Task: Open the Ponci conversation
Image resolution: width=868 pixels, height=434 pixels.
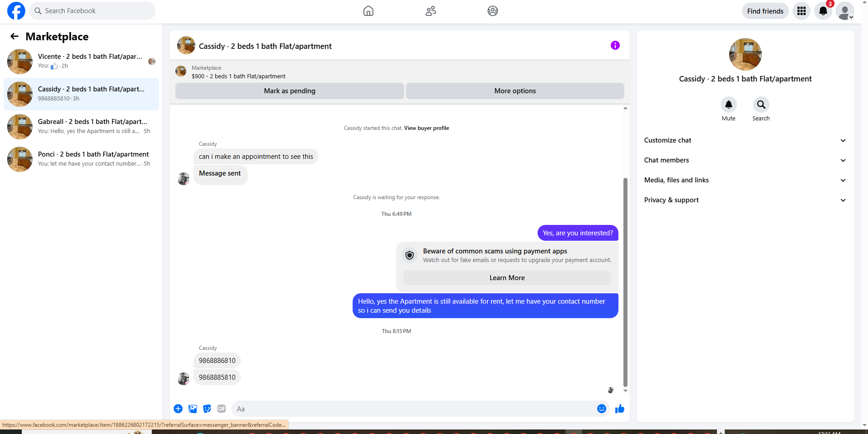Action: [81, 159]
